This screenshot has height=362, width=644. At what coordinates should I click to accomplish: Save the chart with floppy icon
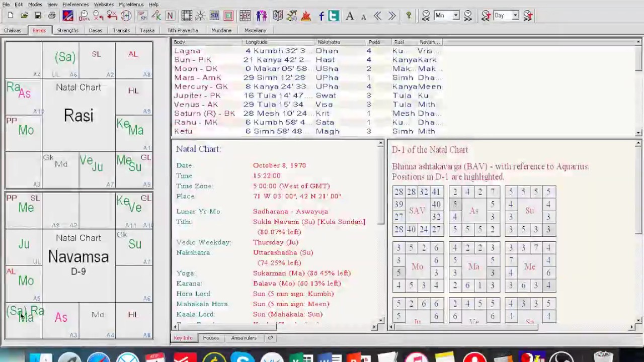[x=38, y=16]
